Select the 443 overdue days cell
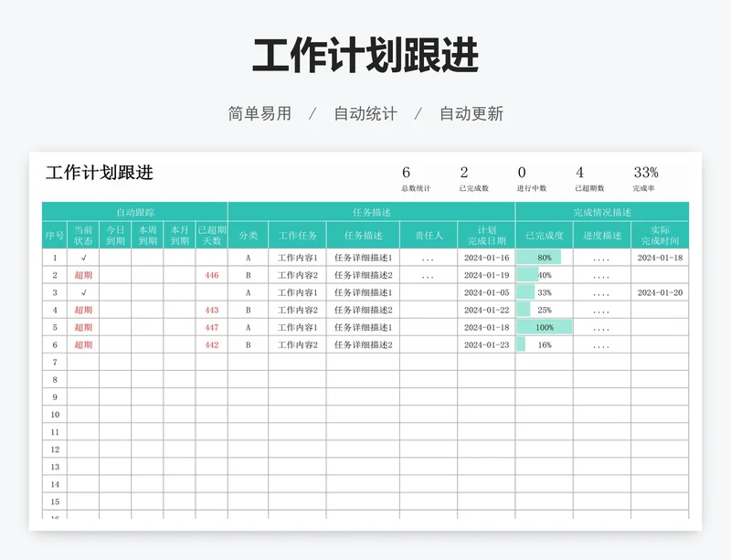The image size is (731, 560). click(x=212, y=310)
